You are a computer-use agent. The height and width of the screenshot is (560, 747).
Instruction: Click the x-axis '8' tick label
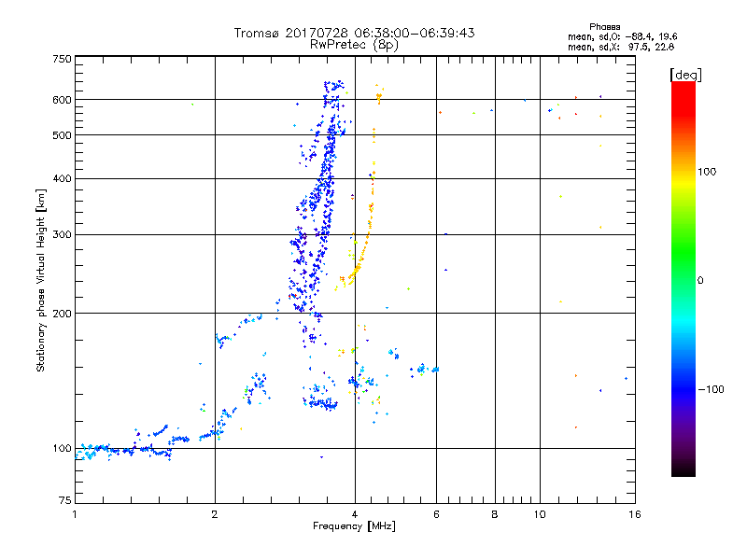tap(495, 514)
